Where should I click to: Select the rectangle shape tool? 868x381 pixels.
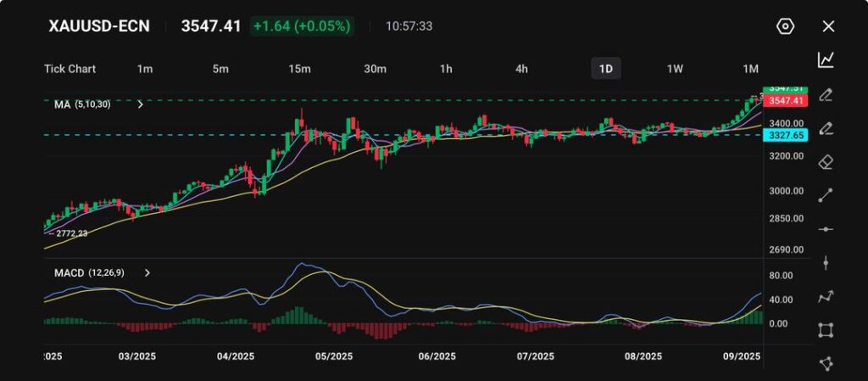coord(826,330)
